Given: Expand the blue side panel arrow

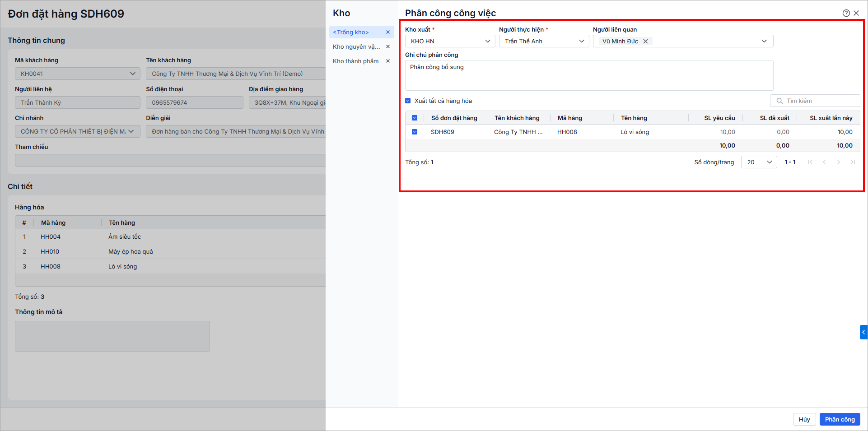Looking at the screenshot, I should 863,332.
